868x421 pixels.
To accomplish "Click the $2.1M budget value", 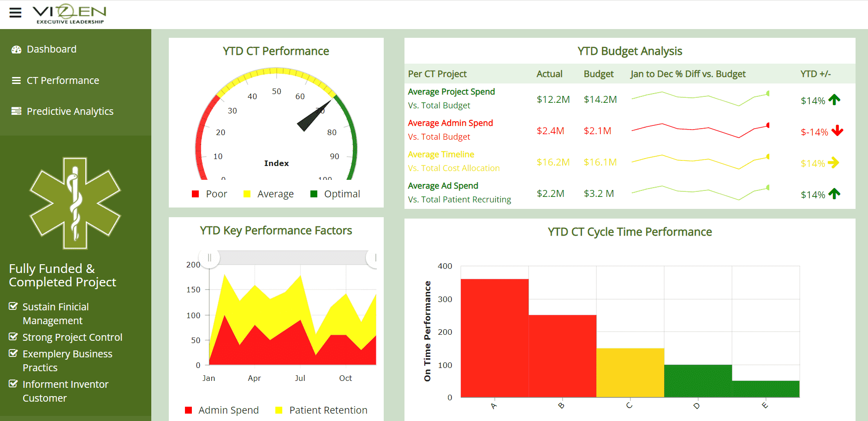I will coord(597,131).
